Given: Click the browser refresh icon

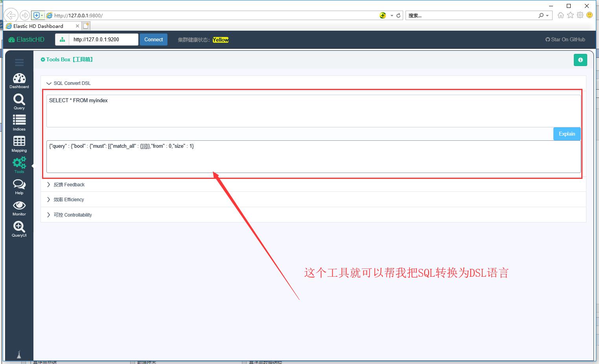Looking at the screenshot, I should (398, 15).
